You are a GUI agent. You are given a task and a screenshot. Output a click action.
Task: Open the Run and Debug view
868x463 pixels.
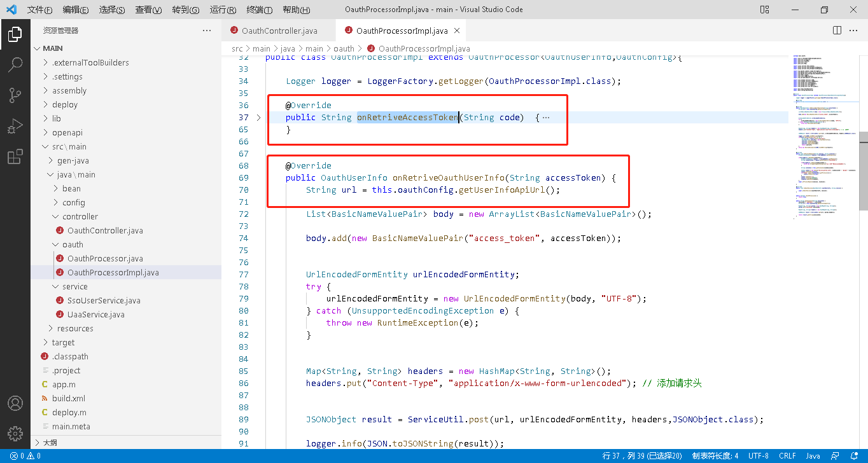click(15, 126)
